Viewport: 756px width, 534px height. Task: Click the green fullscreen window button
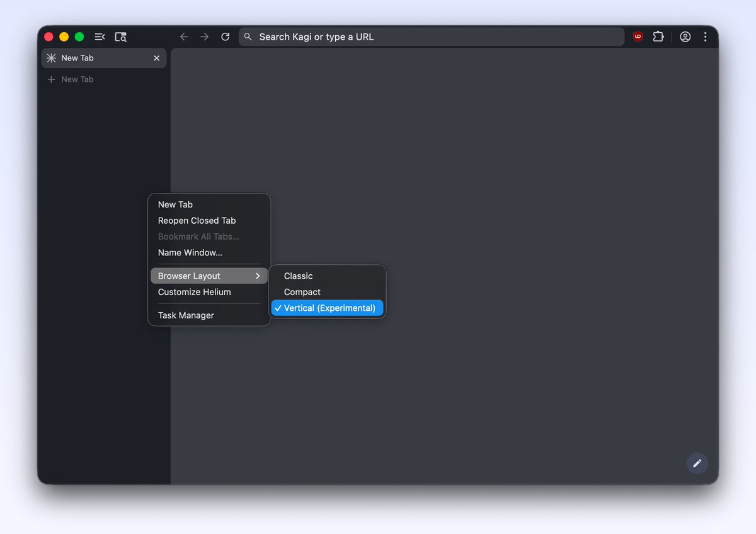79,37
